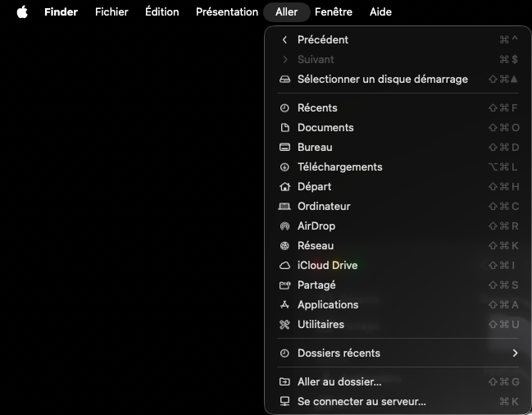Choose Se connecter au serveur…
This screenshot has width=532, height=415.
(x=398, y=401)
